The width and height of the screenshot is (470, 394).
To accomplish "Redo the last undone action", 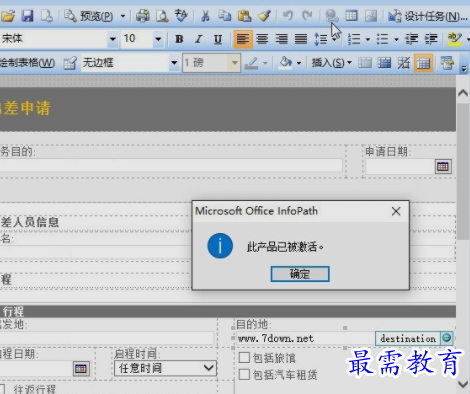I will [x=307, y=16].
